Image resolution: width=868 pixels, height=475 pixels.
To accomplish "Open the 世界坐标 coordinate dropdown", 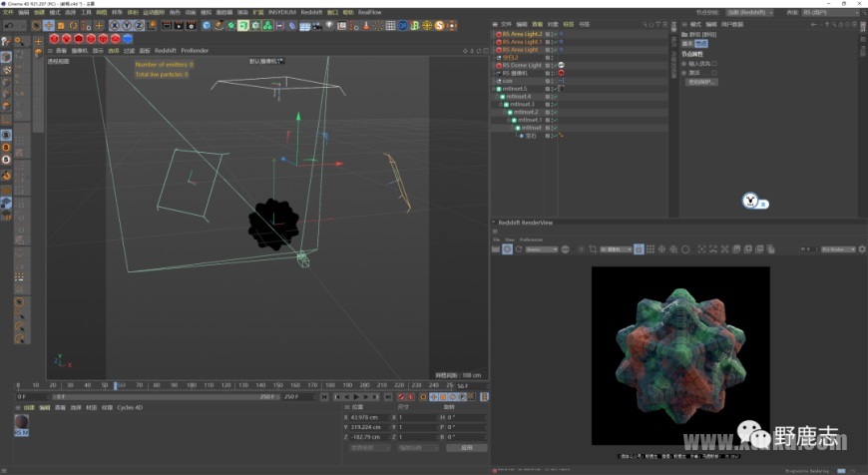I will [x=370, y=447].
